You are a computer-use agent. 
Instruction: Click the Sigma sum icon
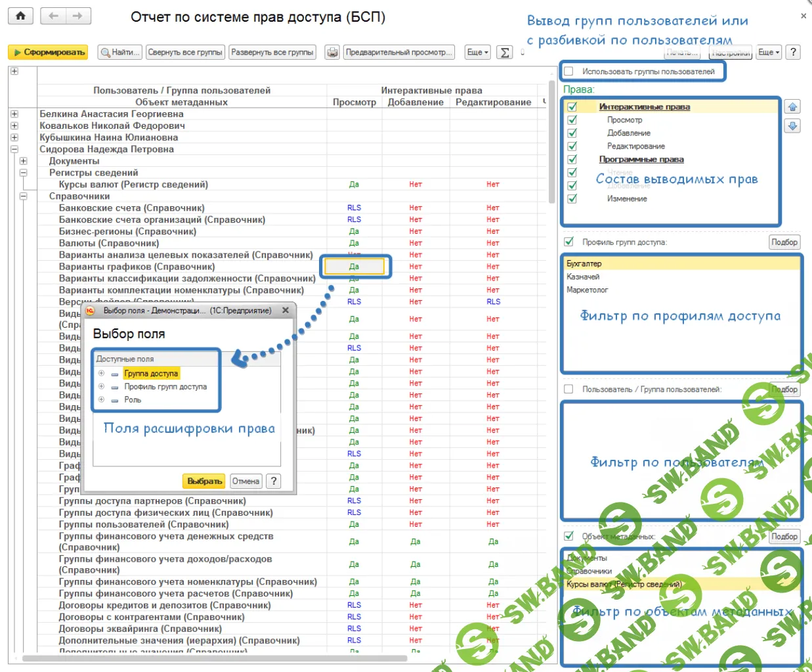click(x=504, y=53)
